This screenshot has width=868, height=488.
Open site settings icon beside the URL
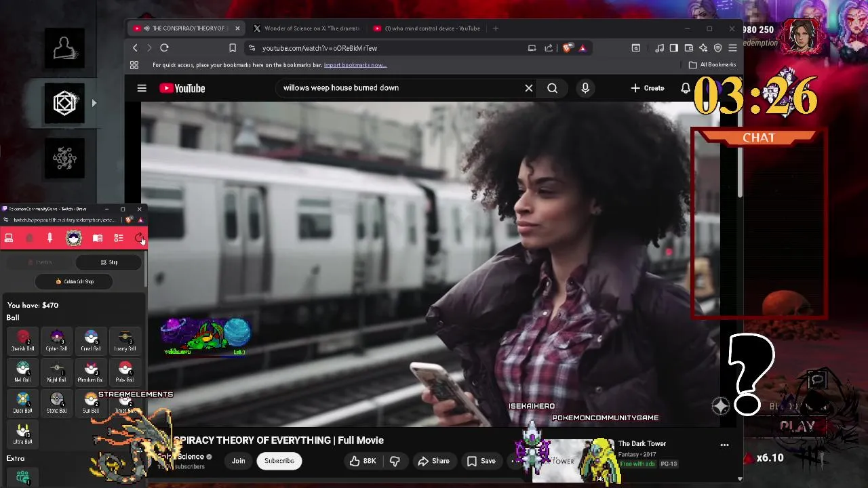pos(252,48)
